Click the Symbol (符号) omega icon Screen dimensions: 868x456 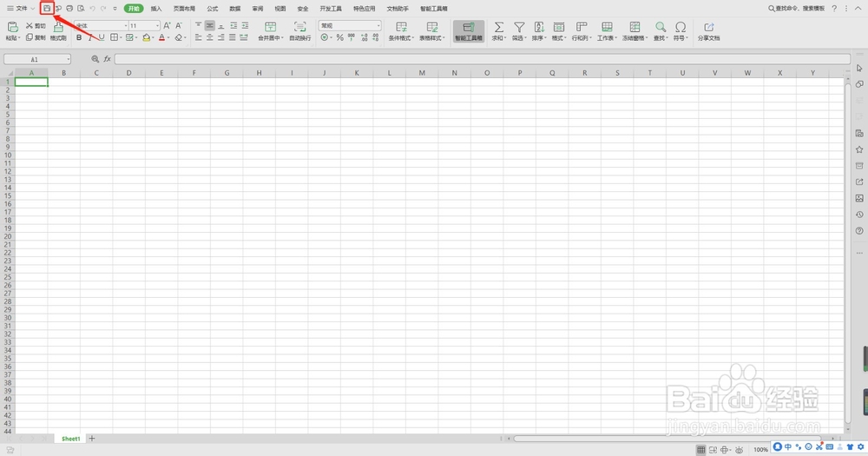pos(681,27)
